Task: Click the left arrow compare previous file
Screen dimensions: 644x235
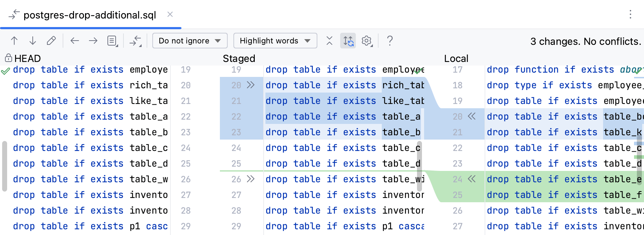Action: pos(75,41)
